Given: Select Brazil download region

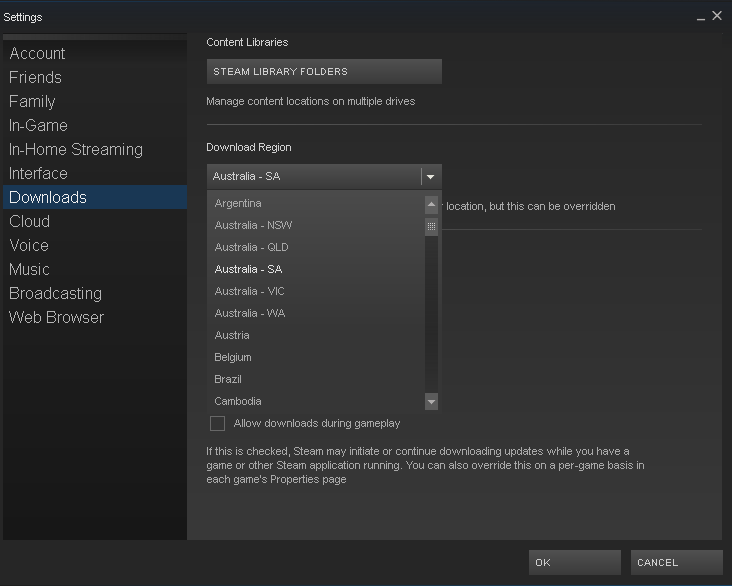Looking at the screenshot, I should 316,379.
